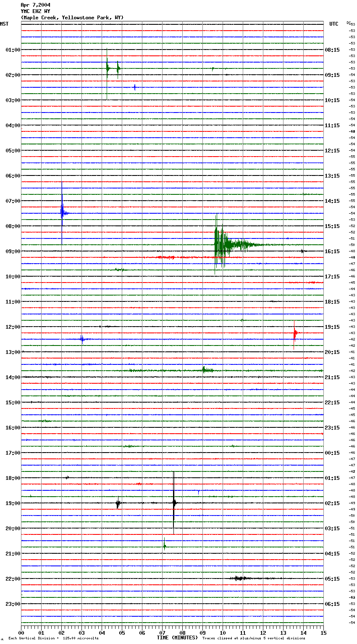Click the '02:15' UTC time label
Image resolution: width=357 pixels, height=644 pixels.
click(332, 503)
